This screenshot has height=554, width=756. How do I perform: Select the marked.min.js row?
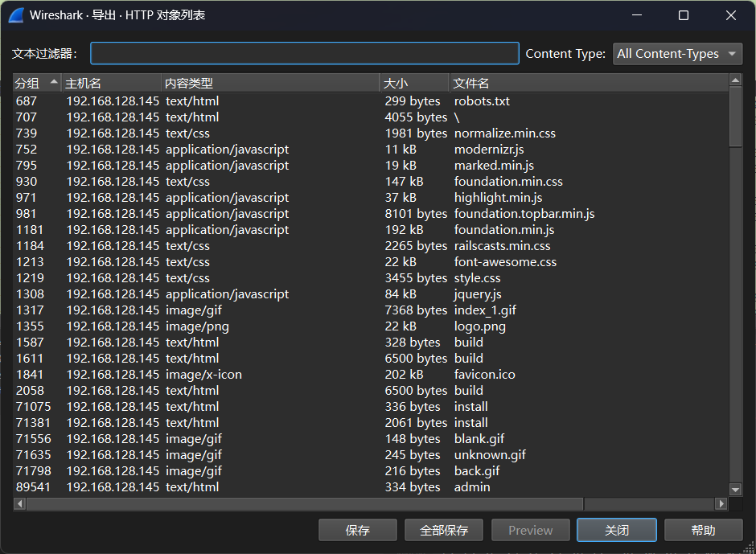click(371, 166)
